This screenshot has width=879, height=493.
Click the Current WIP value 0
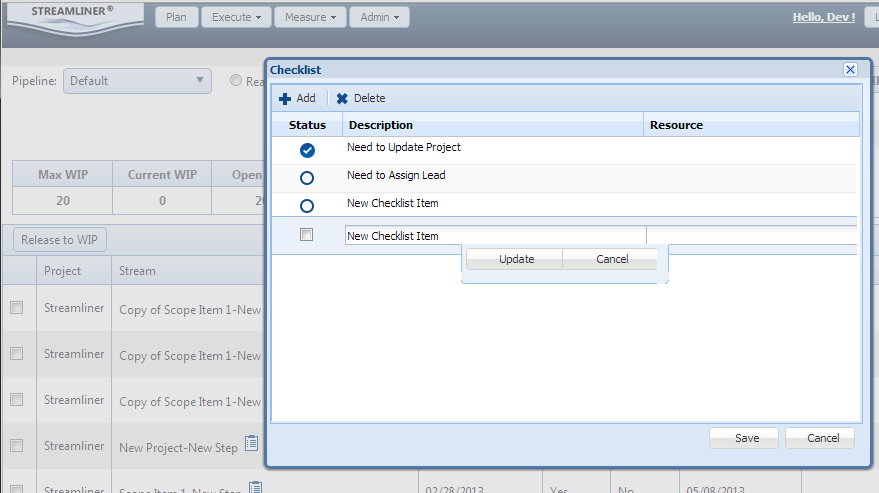pos(162,201)
